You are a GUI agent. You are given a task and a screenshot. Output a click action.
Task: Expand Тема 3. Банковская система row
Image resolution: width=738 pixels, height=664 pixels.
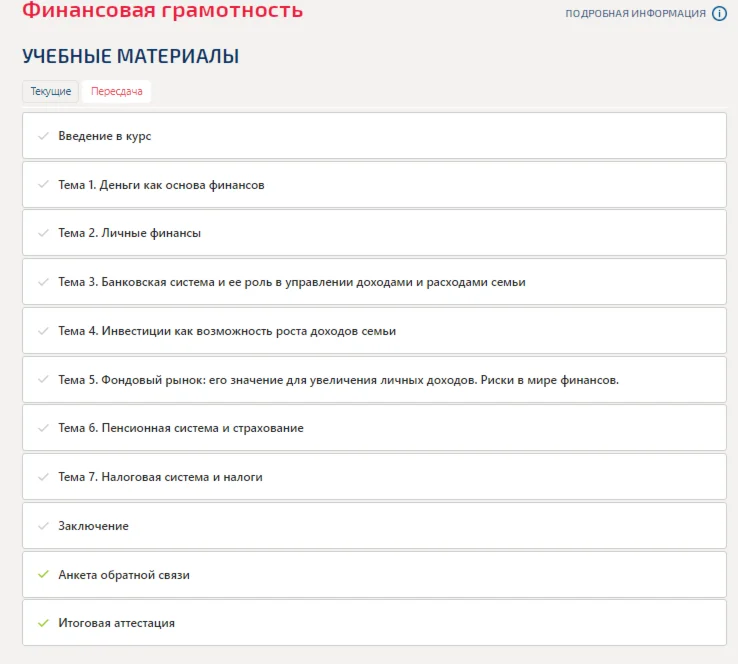pyautogui.click(x=374, y=282)
